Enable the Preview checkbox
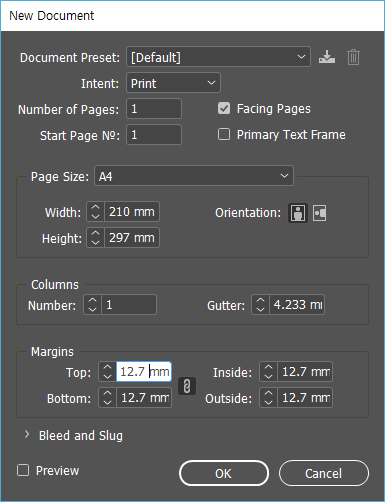Image resolution: width=385 pixels, height=502 pixels. pos(23,470)
